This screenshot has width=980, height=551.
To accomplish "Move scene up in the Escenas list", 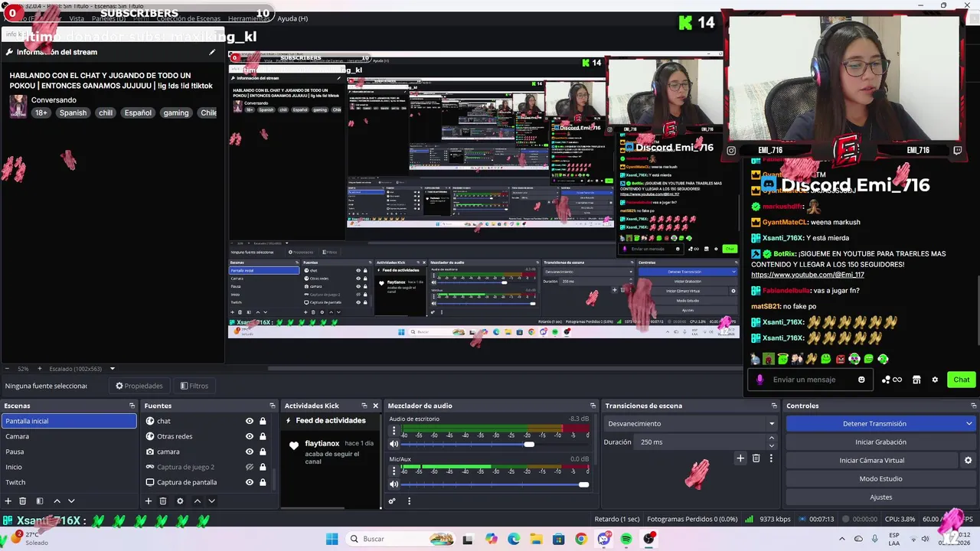I will (57, 501).
